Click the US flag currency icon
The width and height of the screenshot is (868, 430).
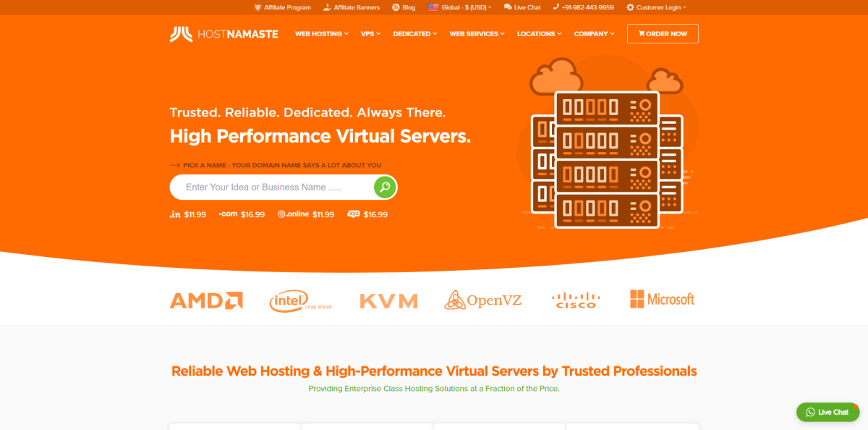pos(433,7)
